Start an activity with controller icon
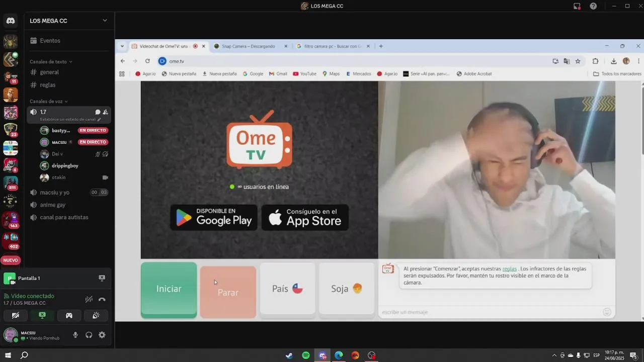 pyautogui.click(x=69, y=315)
